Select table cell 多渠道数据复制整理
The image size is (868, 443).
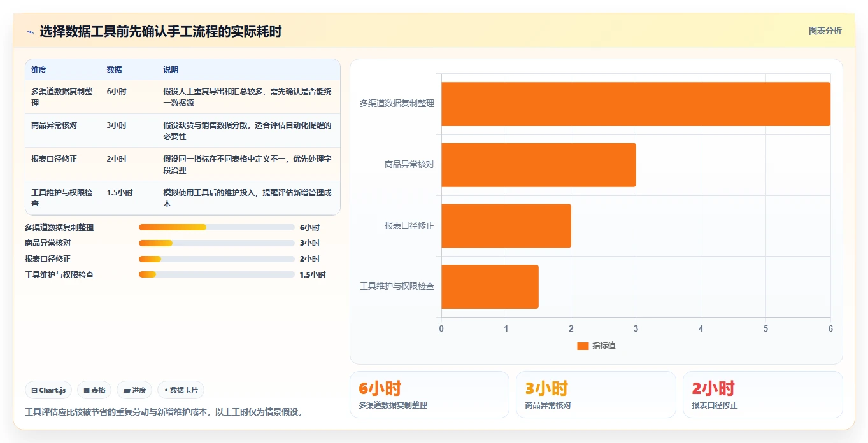coord(63,97)
